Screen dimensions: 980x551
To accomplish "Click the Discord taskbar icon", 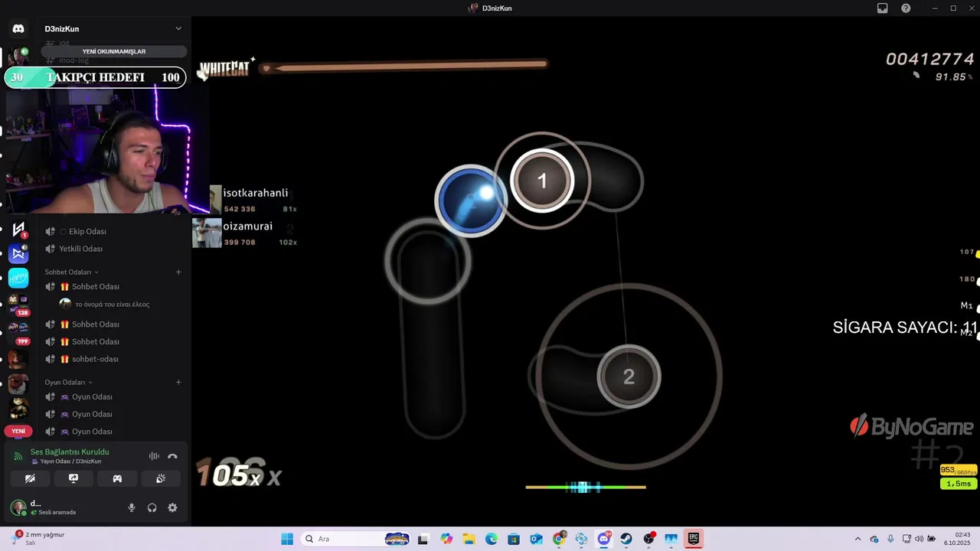I will coord(604,539).
